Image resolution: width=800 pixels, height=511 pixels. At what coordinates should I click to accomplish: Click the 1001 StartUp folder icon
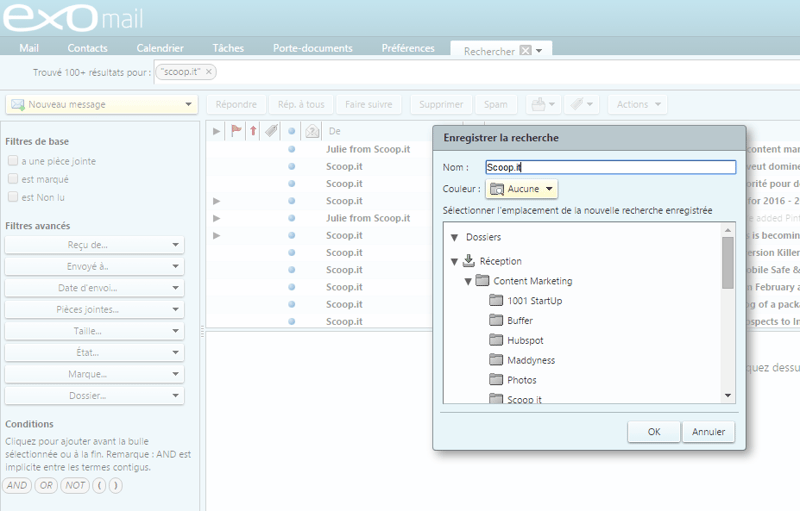click(x=496, y=300)
